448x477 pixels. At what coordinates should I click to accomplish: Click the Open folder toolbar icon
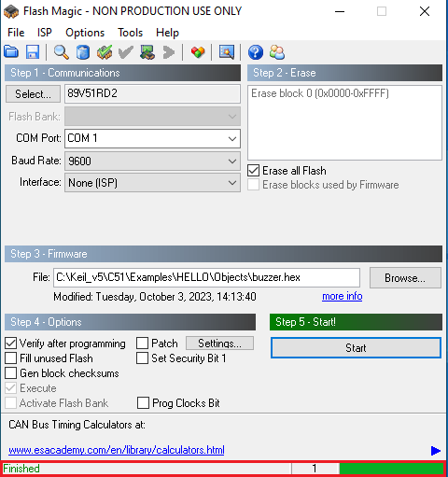point(11,52)
